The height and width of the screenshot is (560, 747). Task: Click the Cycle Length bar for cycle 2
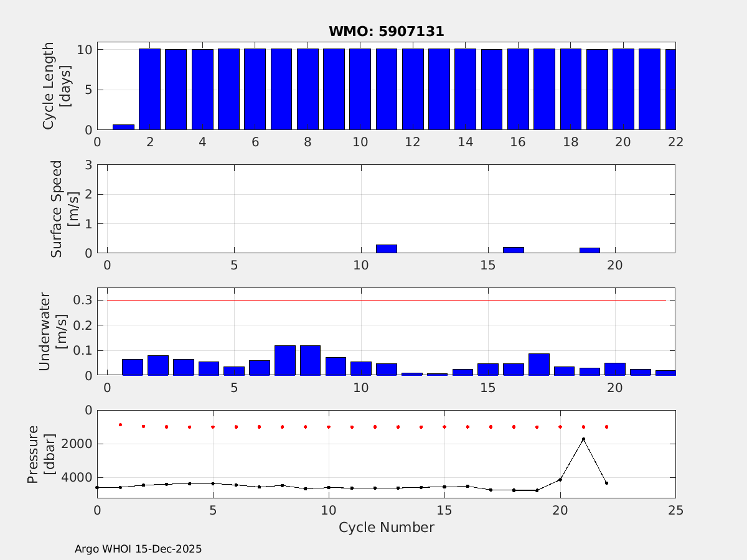149,89
